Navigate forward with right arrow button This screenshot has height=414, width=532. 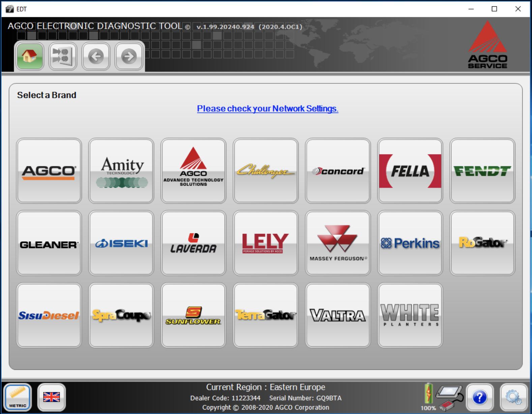pos(129,56)
